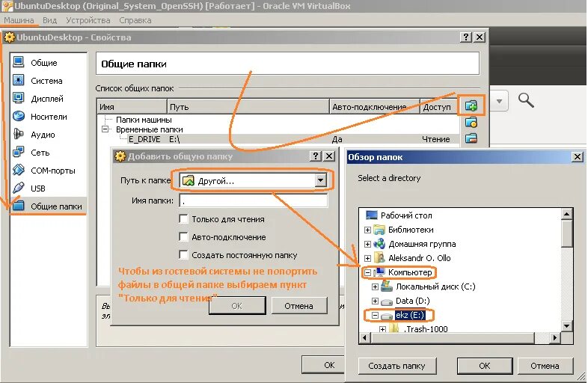Expand Aleksandr O. Ollo node

click(368, 258)
